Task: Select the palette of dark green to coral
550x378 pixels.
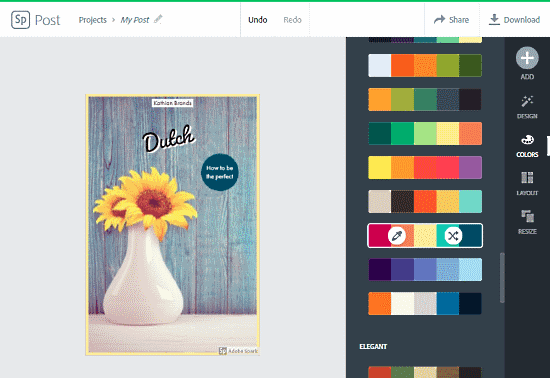Action: coord(425,134)
